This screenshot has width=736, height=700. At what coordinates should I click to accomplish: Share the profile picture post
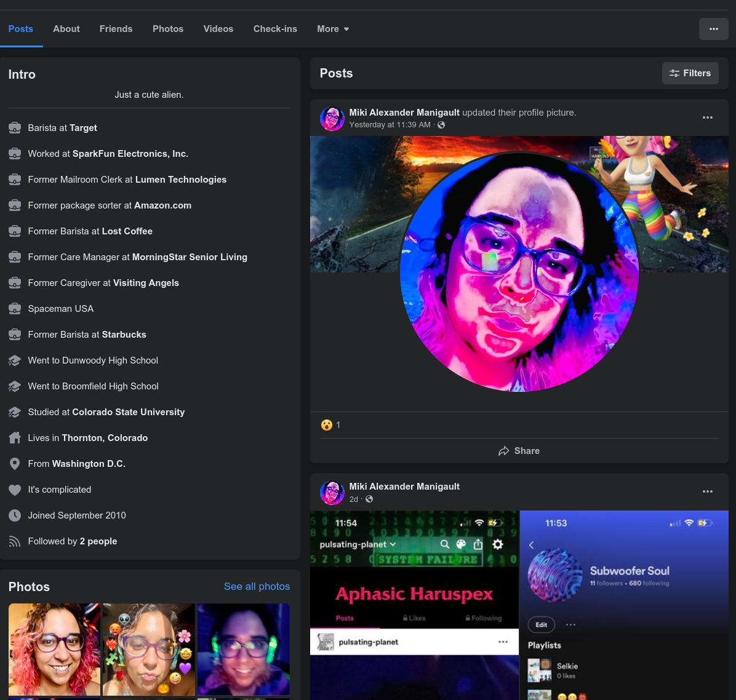tap(519, 451)
